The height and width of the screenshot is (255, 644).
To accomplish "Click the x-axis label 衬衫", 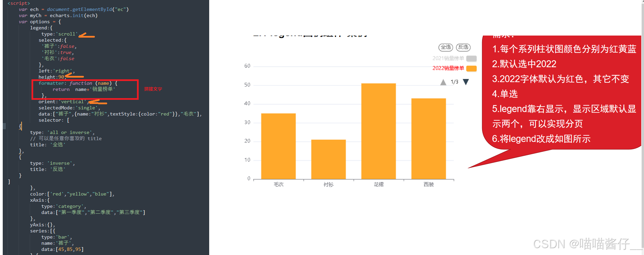I will (x=328, y=185).
